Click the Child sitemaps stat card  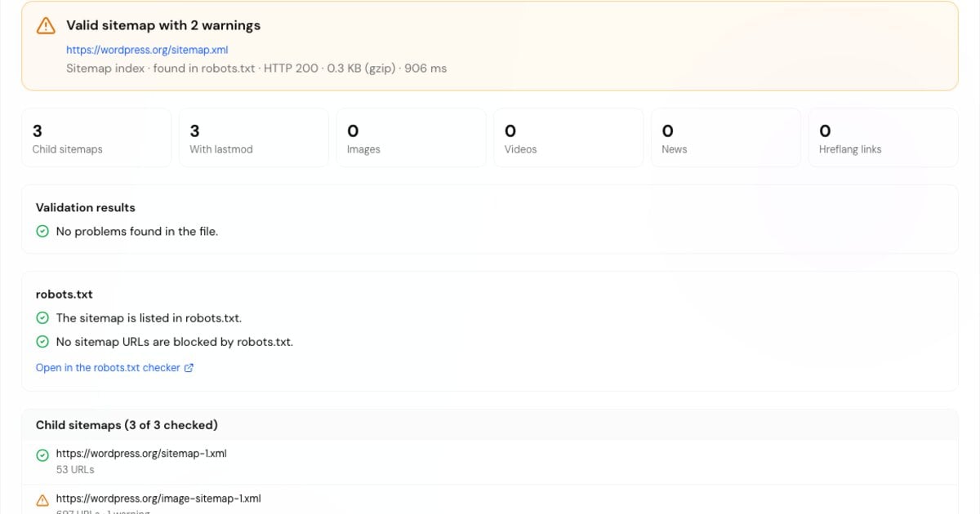pyautogui.click(x=96, y=138)
